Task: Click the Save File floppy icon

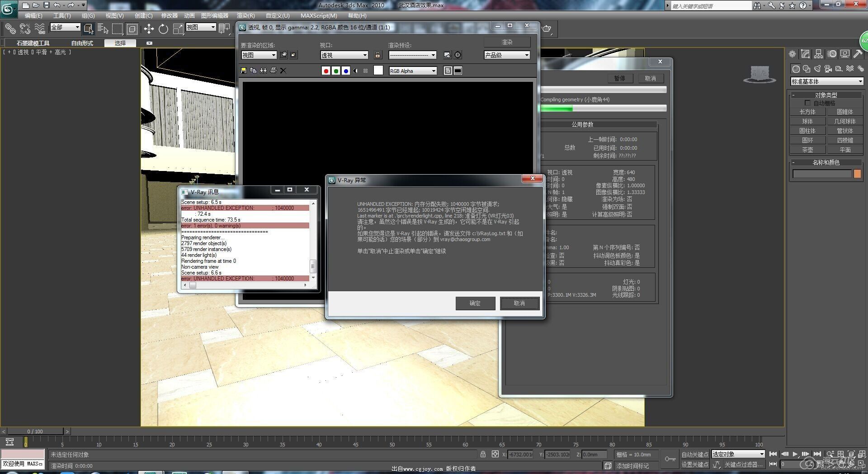Action: [46, 5]
